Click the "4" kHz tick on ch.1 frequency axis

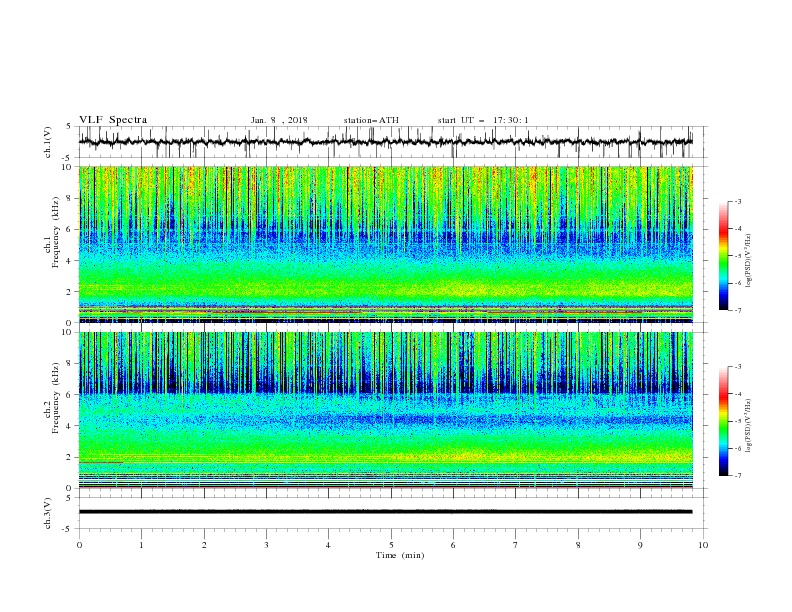click(x=71, y=261)
